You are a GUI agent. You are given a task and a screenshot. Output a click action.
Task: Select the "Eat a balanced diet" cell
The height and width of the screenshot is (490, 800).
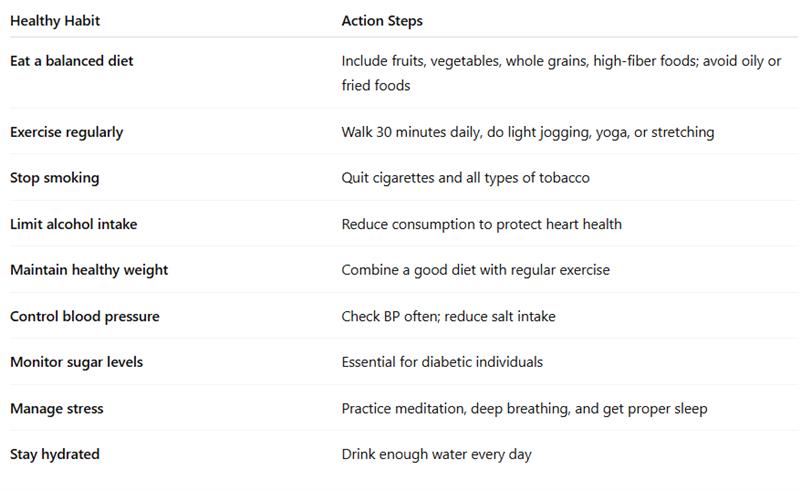point(71,61)
